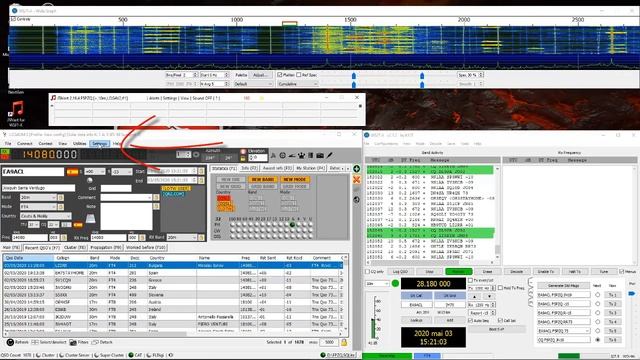Viewport: 640px width, 360px height.
Task: Toggle Flatten checkbox in Wide Graph
Action: (280, 75)
